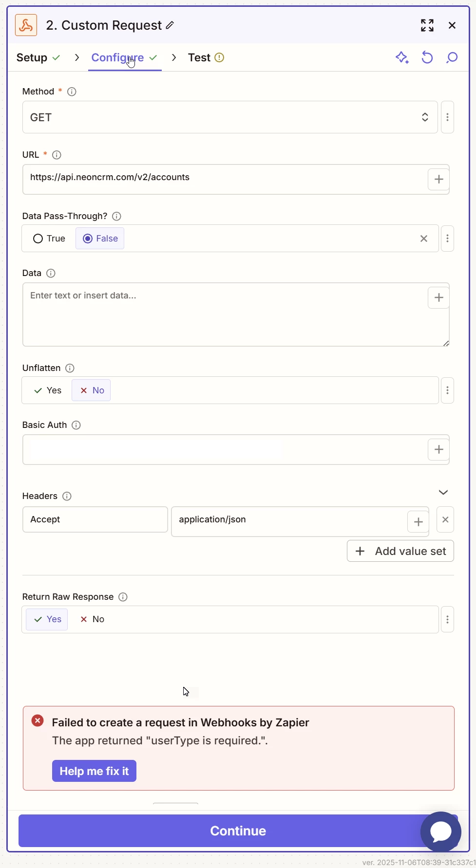Show info for URL field
The width and height of the screenshot is (476, 868).
57,155
